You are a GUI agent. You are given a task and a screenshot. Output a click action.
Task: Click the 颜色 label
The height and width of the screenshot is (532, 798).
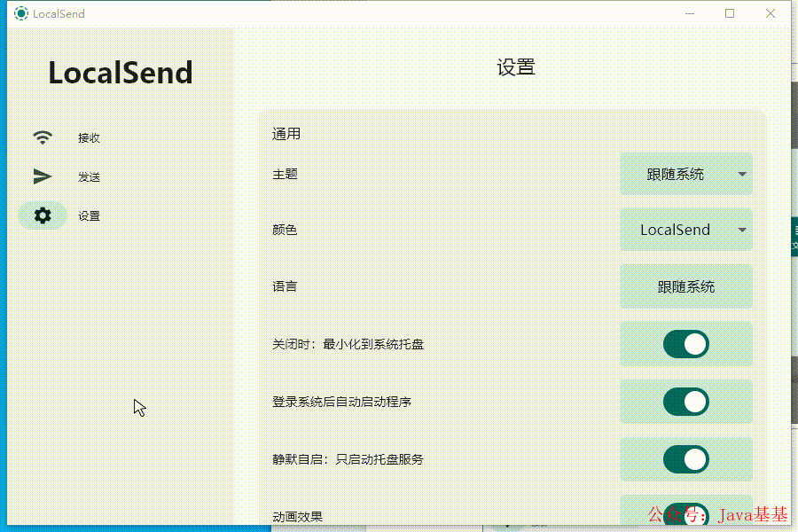pos(285,231)
